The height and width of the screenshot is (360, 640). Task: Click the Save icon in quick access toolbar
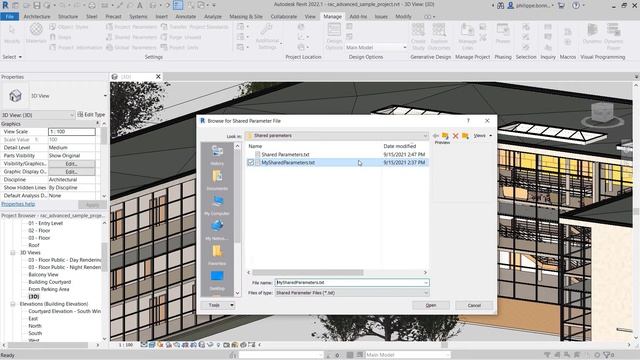tap(36, 5)
